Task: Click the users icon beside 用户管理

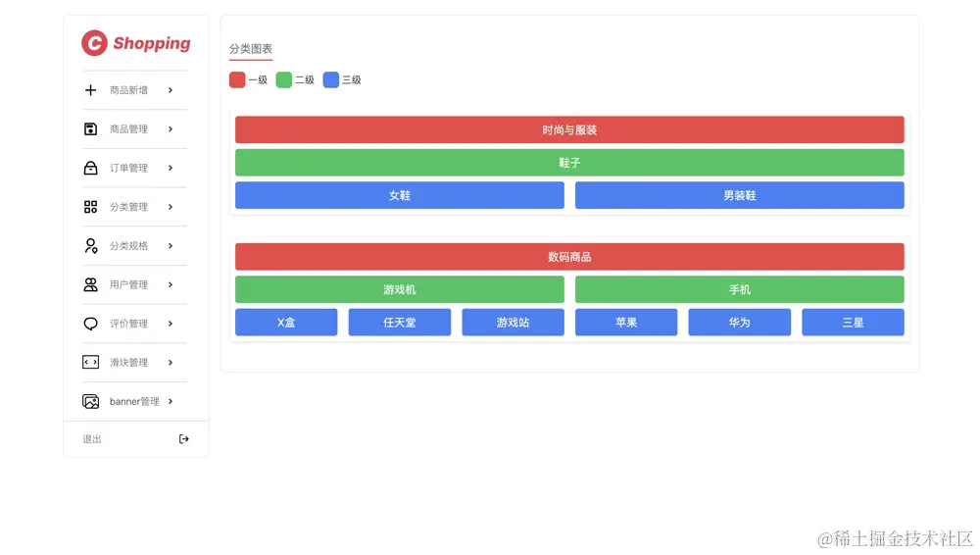Action: (x=90, y=284)
